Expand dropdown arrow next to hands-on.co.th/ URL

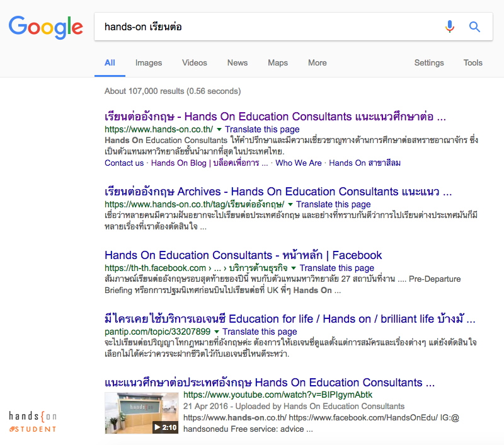coord(219,130)
